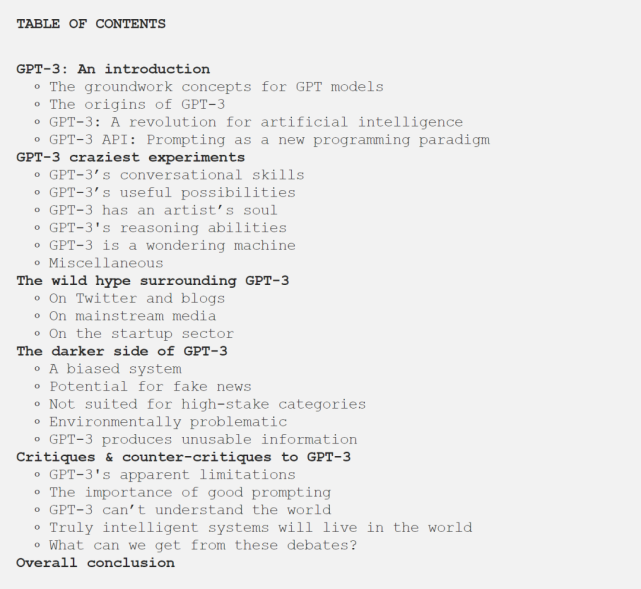
Task: Jump to 'Overall conclusion' heading
Action: [95, 562]
